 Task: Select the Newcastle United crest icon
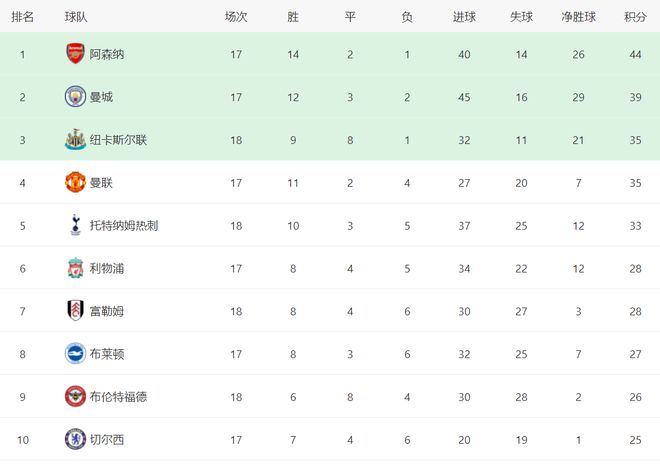click(75, 139)
